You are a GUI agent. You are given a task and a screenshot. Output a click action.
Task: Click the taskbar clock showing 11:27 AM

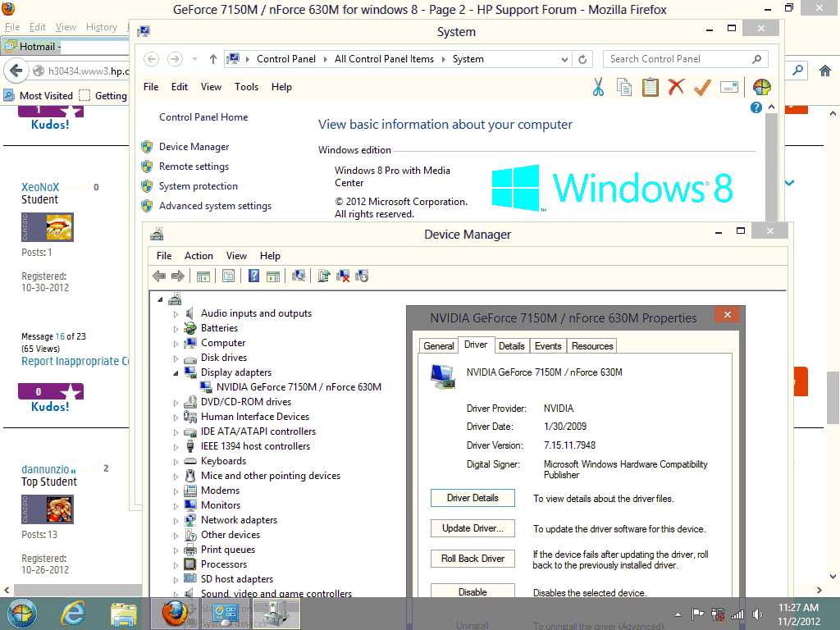tap(798, 614)
